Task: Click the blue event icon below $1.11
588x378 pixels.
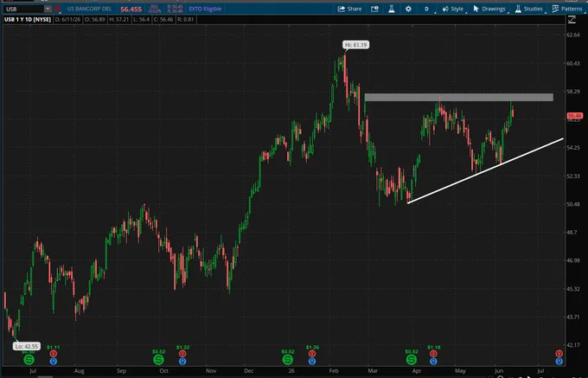Action: [x=54, y=362]
